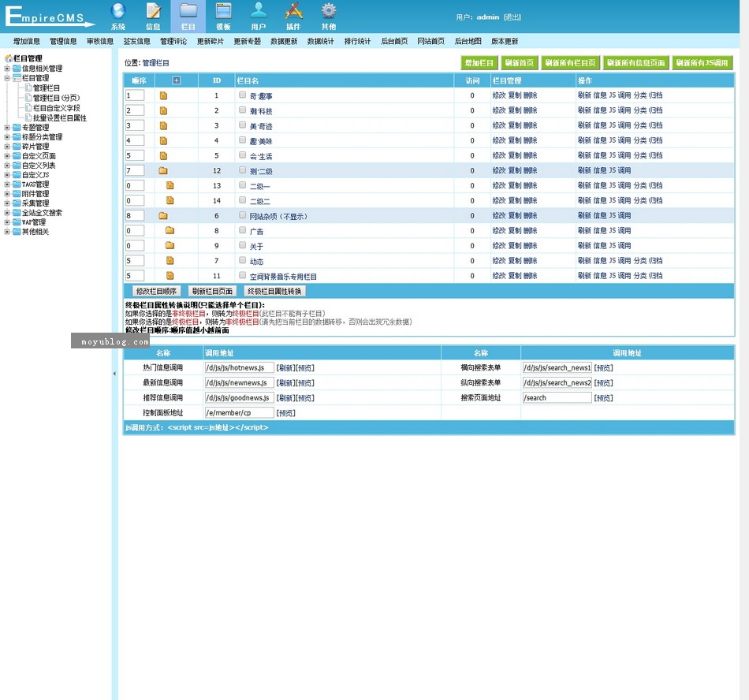Open the 排行统计 menu item
The width and height of the screenshot is (749, 700).
pyautogui.click(x=357, y=42)
